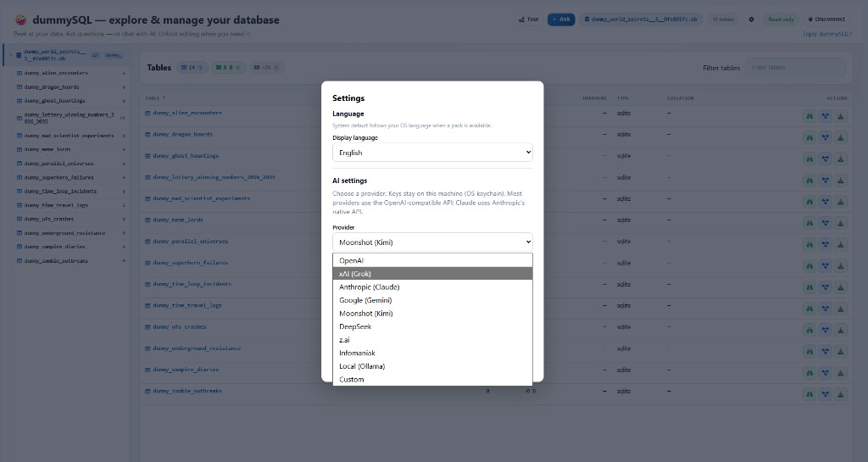Show relations diagram for dummy_ufo_crashes row
This screenshot has height=462, width=868.
click(x=825, y=331)
